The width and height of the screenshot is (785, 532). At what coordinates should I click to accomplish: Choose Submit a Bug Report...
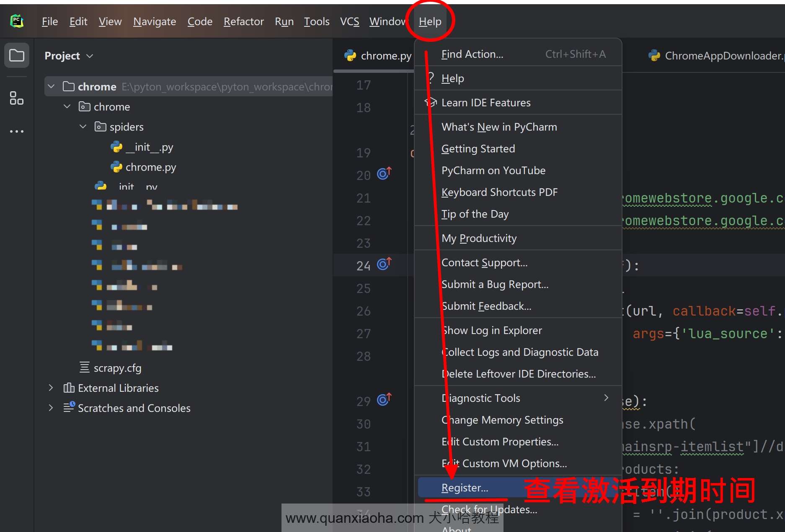click(x=518, y=284)
